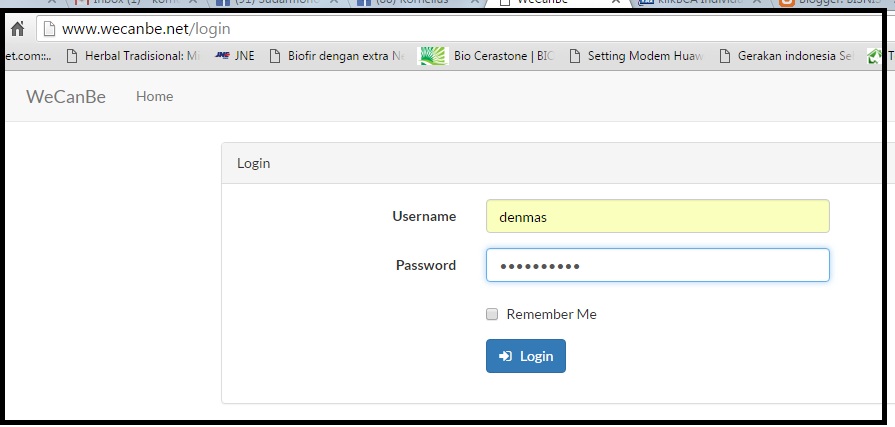Tick the Remember Me checkbox
Image resolution: width=895 pixels, height=427 pixels.
492,314
